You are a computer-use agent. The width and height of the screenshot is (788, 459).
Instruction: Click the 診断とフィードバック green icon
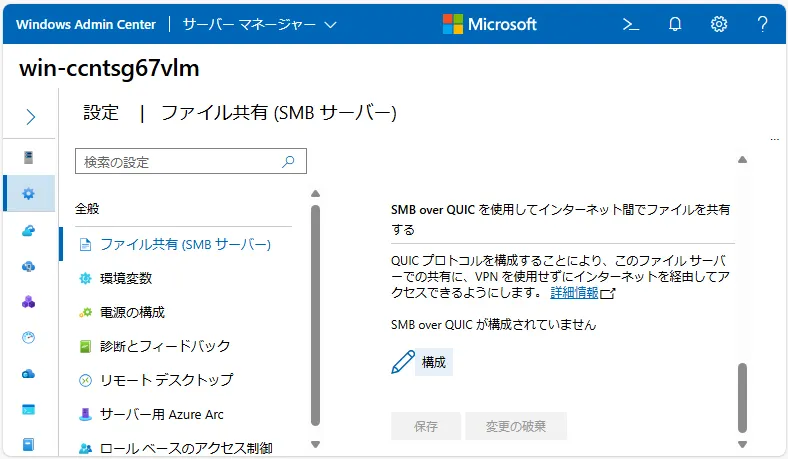pyautogui.click(x=85, y=346)
